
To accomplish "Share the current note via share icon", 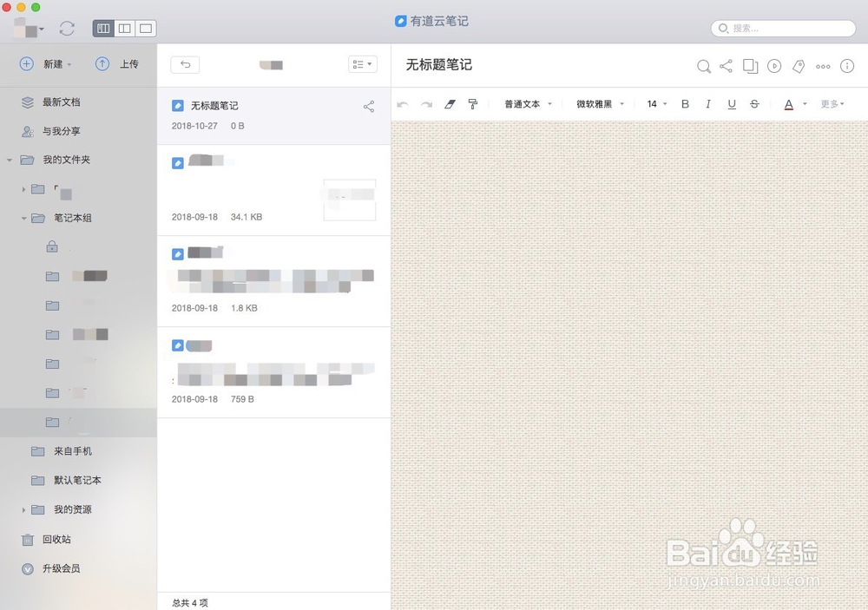I will (727, 66).
